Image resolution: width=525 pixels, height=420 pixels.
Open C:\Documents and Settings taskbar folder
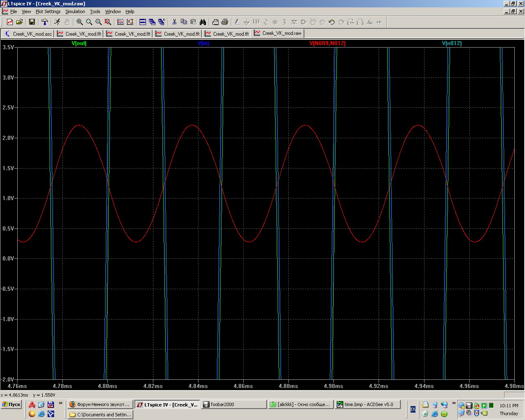pyautogui.click(x=100, y=415)
